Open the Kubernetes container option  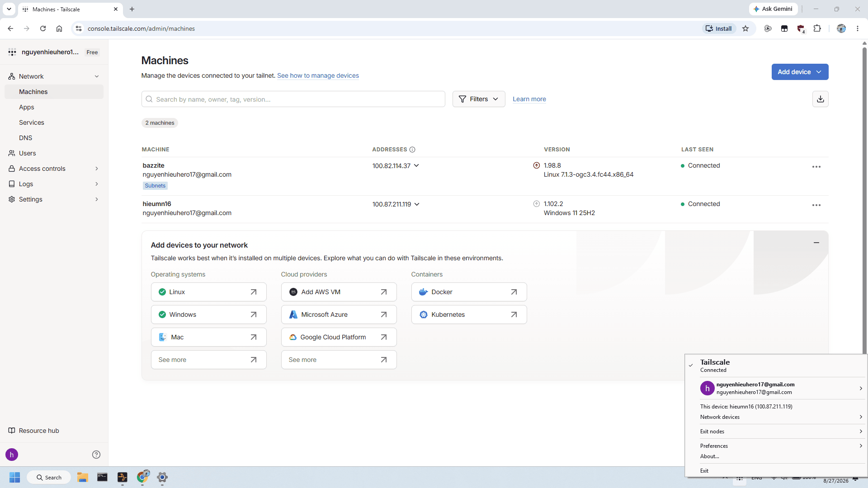click(x=469, y=314)
